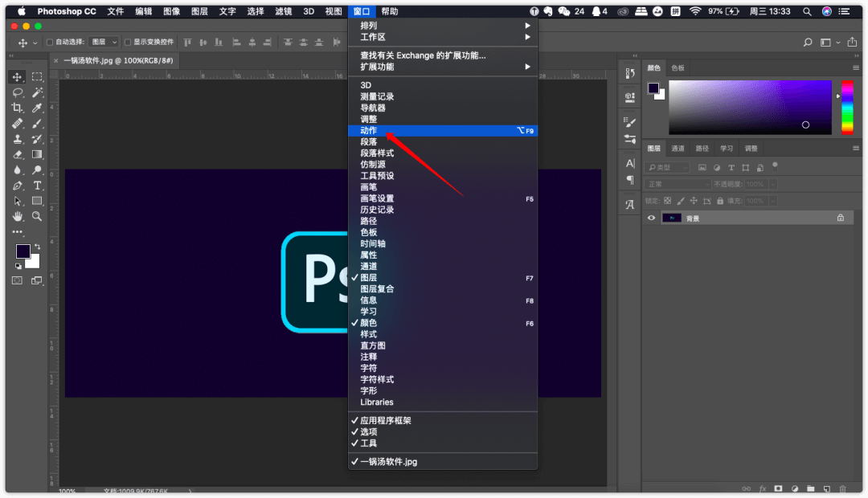The width and height of the screenshot is (868, 498).
Task: Select the Blur tool
Action: click(17, 169)
